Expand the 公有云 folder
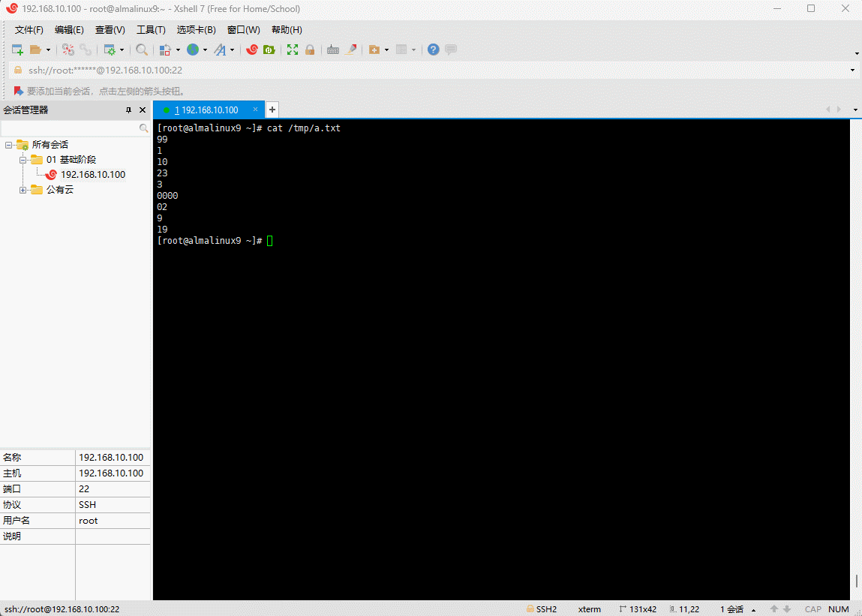This screenshot has width=862, height=616. tap(23, 190)
